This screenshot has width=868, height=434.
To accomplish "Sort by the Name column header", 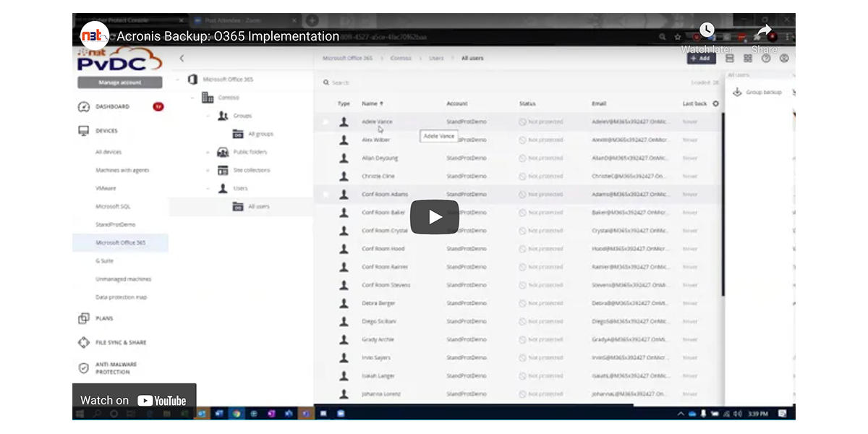I will (373, 103).
